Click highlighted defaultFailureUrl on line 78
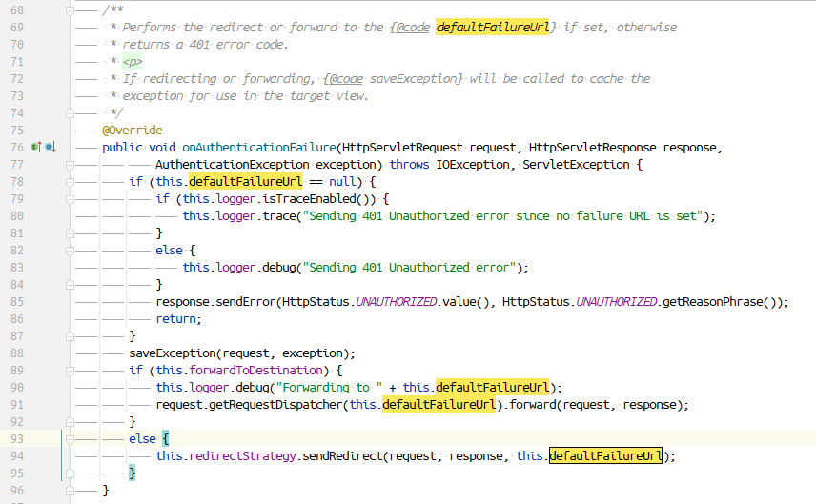The image size is (816, 504). coord(245,182)
